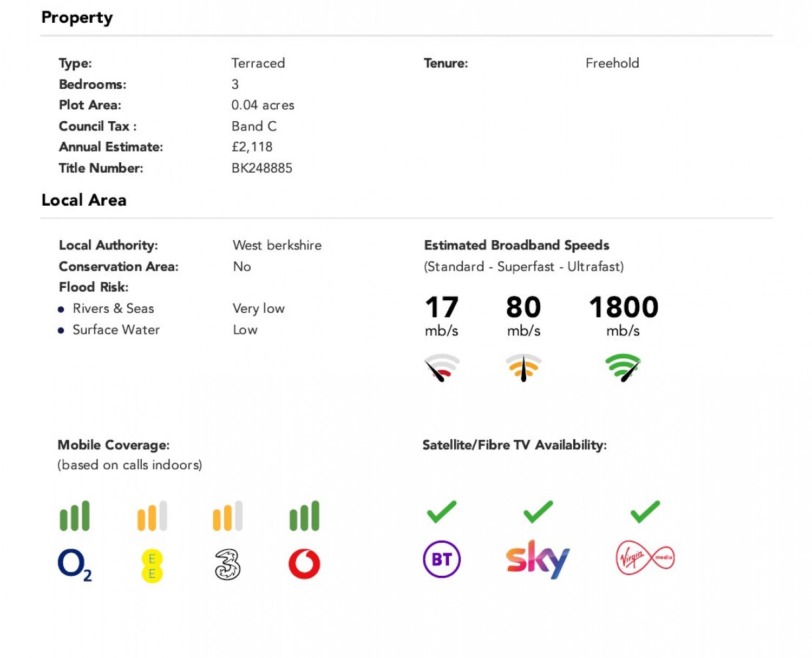Screen dimensions: 812x658
Task: Click the green checkmark above Virgin Media
Action: pos(645,511)
